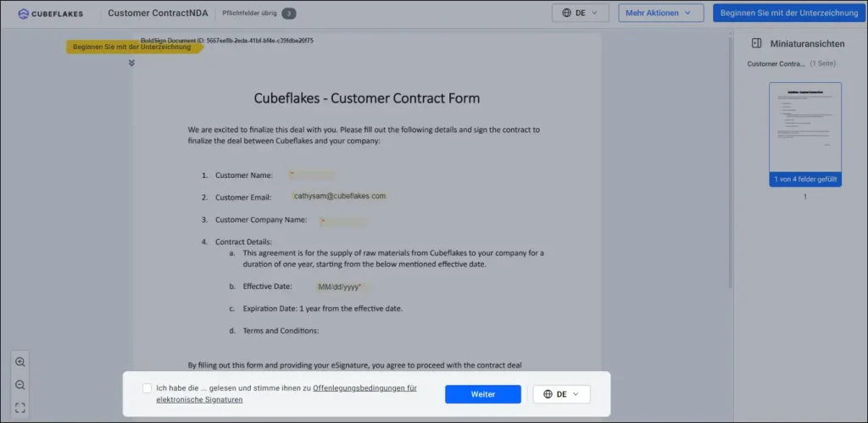Click the globe icon in the consent bar

click(x=548, y=394)
